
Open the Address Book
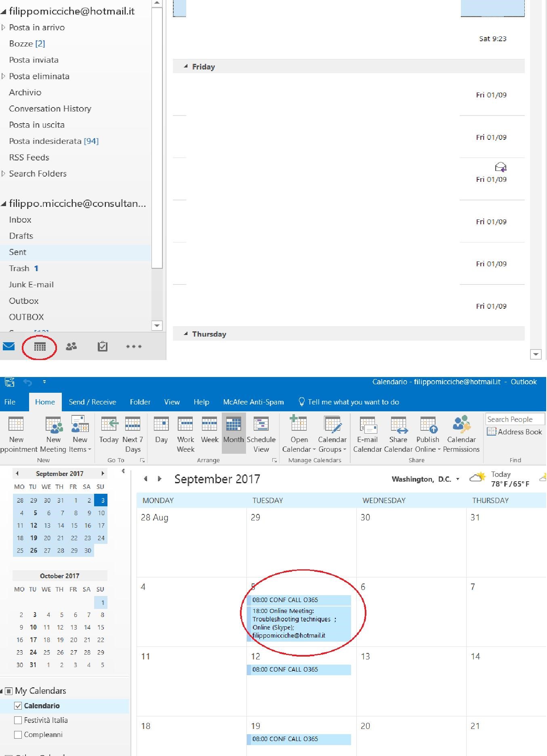point(514,432)
